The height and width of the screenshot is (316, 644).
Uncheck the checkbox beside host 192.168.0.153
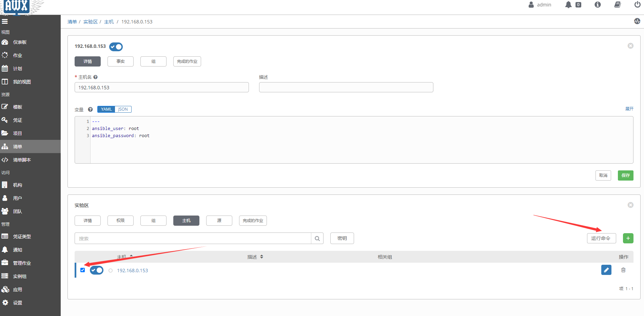(82, 270)
